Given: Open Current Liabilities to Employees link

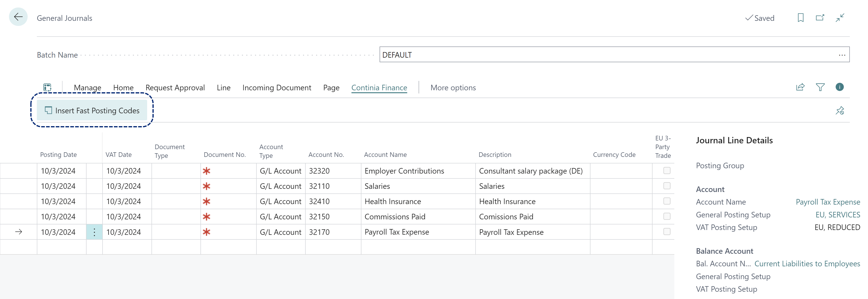Looking at the screenshot, I should pyautogui.click(x=807, y=264).
